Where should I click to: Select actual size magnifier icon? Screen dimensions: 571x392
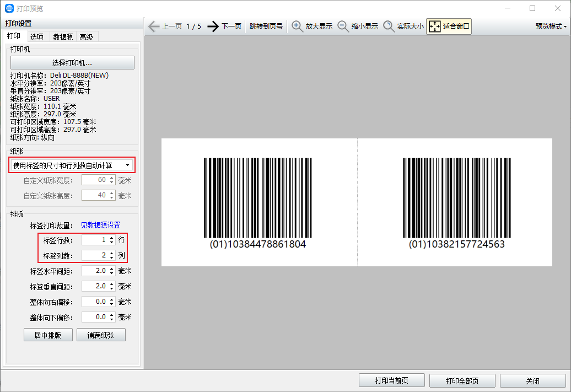click(x=389, y=26)
